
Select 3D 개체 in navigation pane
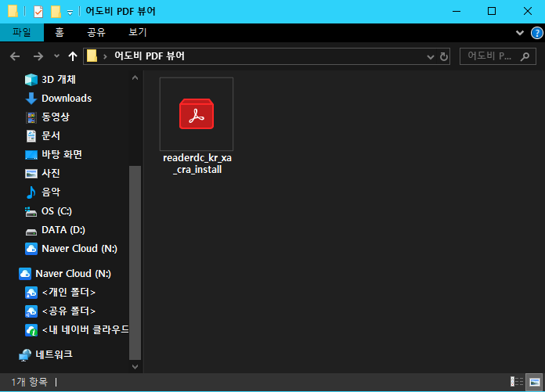point(59,80)
